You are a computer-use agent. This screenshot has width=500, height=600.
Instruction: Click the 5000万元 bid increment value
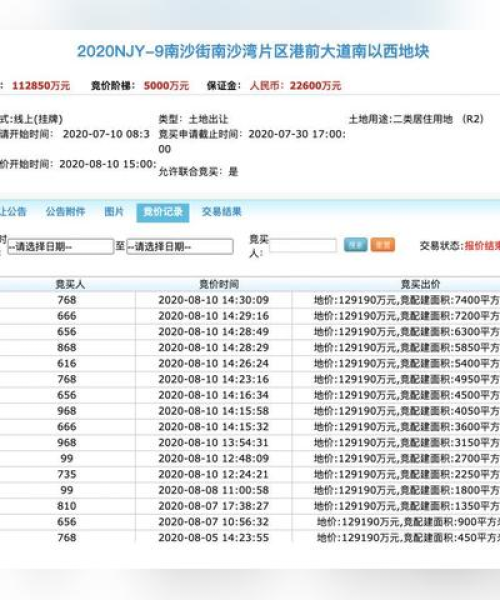tap(166, 85)
